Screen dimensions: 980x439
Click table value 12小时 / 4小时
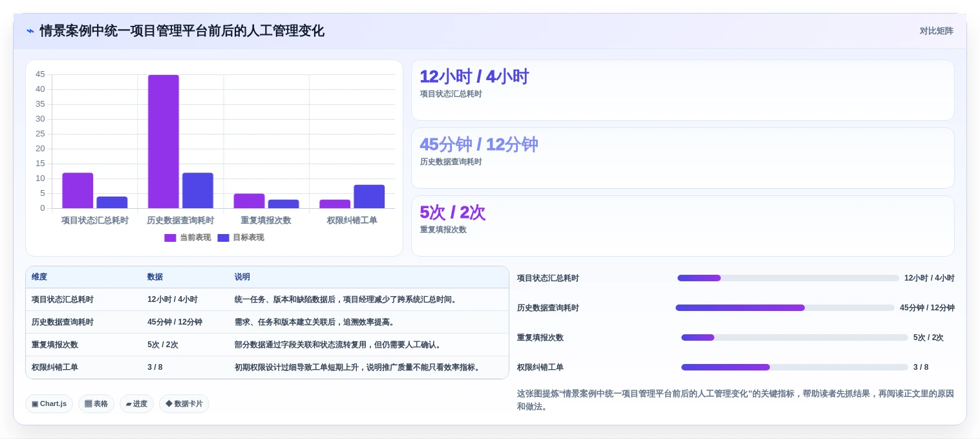tap(173, 299)
